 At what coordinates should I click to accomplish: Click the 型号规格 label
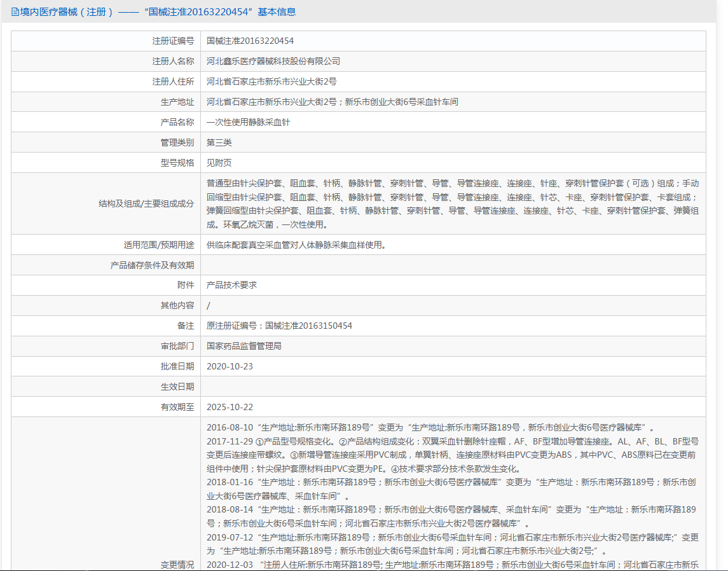point(177,163)
